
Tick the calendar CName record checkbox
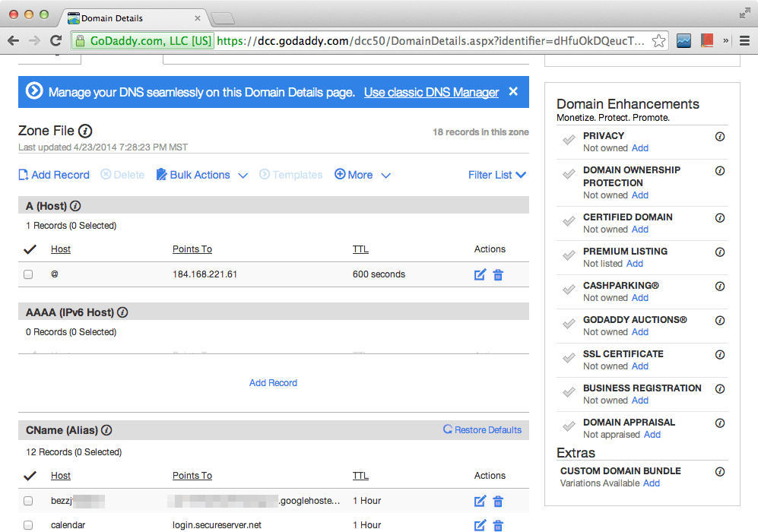click(x=28, y=525)
